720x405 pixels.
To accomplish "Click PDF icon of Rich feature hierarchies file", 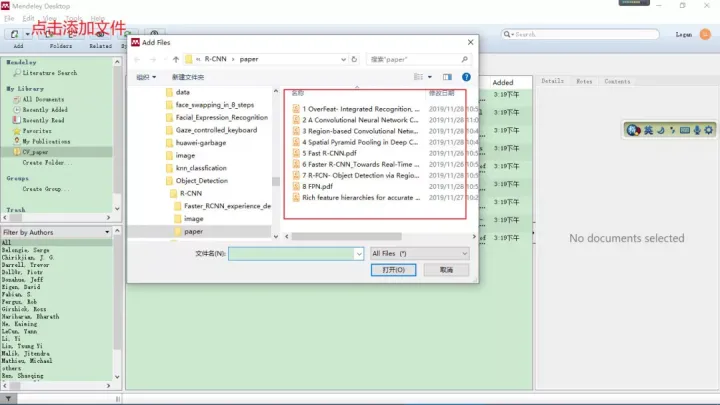I will 296,197.
